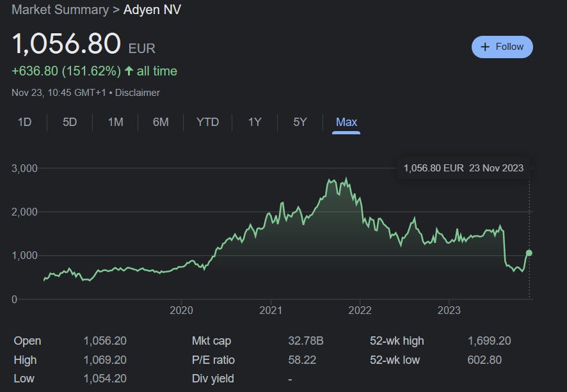Select the 1D time range tab

coord(24,122)
